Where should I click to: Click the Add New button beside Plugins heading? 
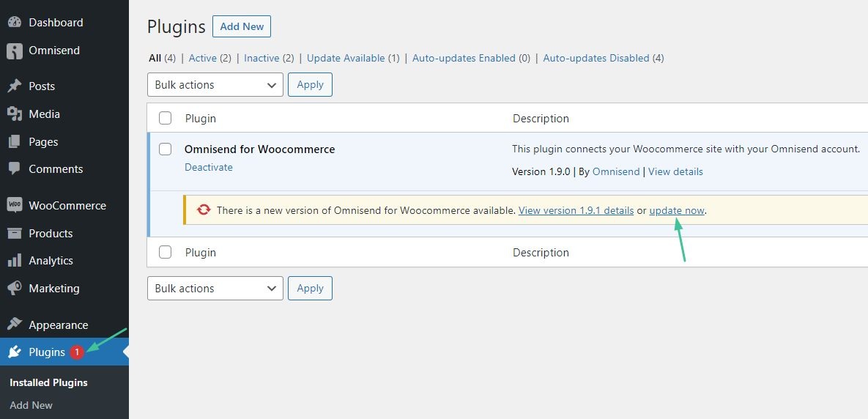pos(242,26)
